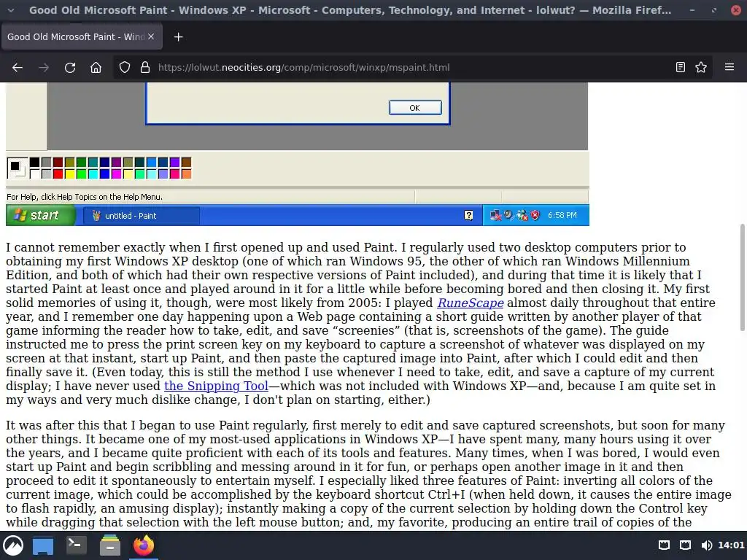Click the first display tray icon
This screenshot has height=560, width=747.
(664, 545)
